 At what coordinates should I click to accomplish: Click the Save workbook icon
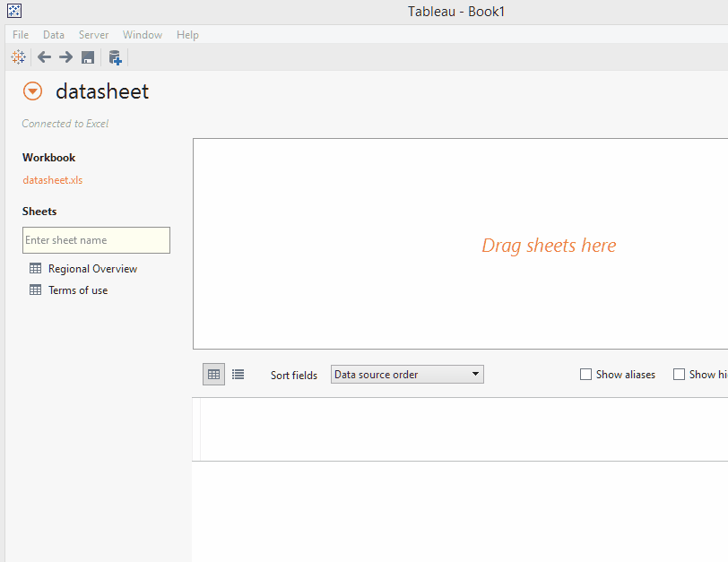click(x=86, y=56)
